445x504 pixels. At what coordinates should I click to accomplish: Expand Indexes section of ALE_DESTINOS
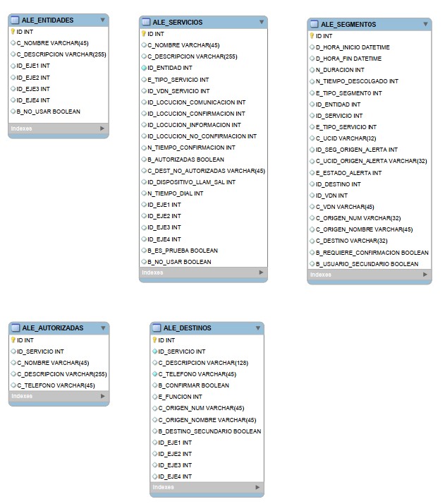(257, 487)
